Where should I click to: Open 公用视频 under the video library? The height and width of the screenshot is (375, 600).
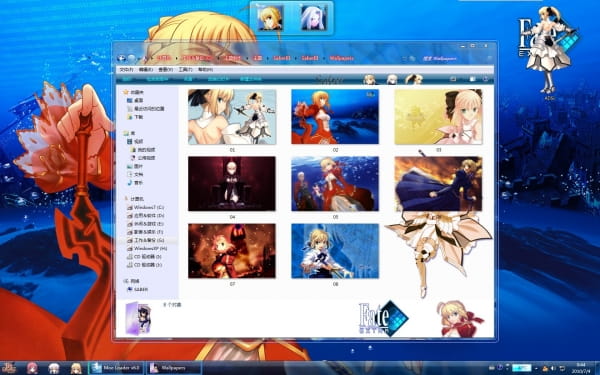click(x=143, y=158)
